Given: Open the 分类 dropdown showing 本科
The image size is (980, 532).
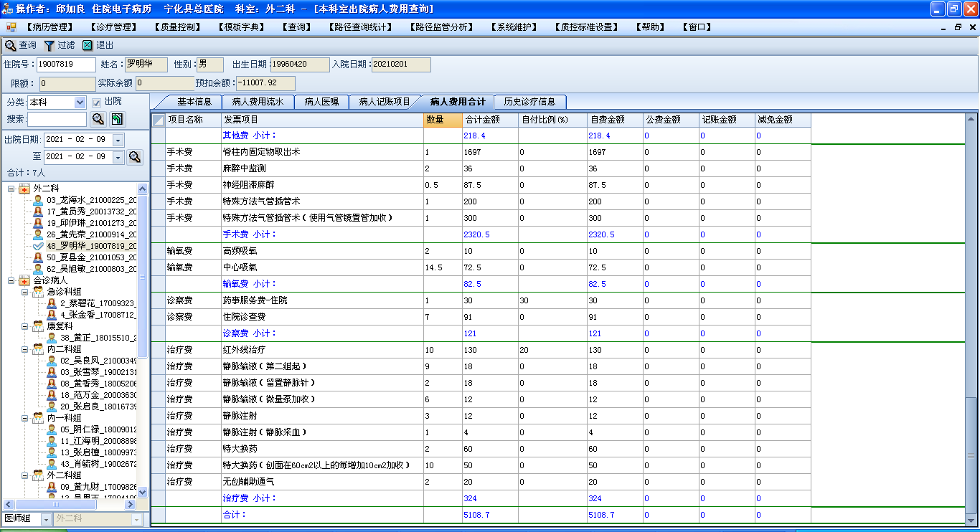Looking at the screenshot, I should click(x=80, y=103).
